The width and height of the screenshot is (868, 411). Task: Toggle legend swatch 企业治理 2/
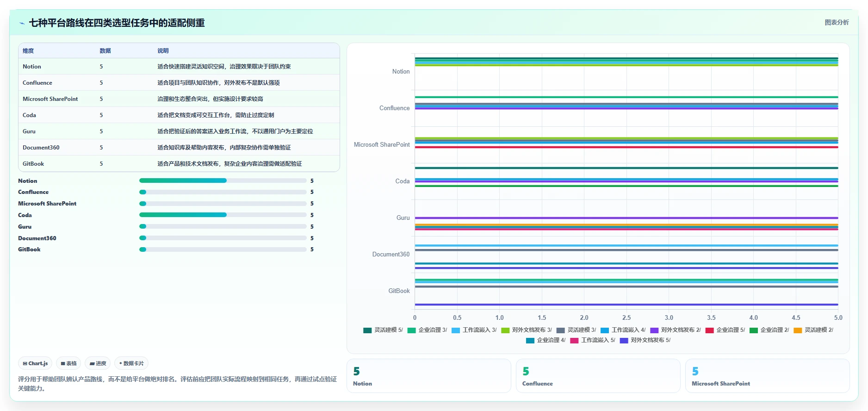[x=754, y=330]
